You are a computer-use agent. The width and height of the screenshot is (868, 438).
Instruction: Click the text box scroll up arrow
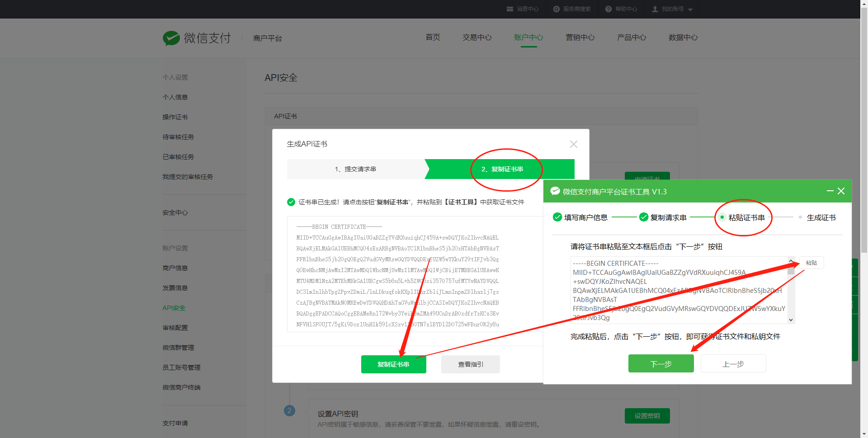tap(791, 261)
